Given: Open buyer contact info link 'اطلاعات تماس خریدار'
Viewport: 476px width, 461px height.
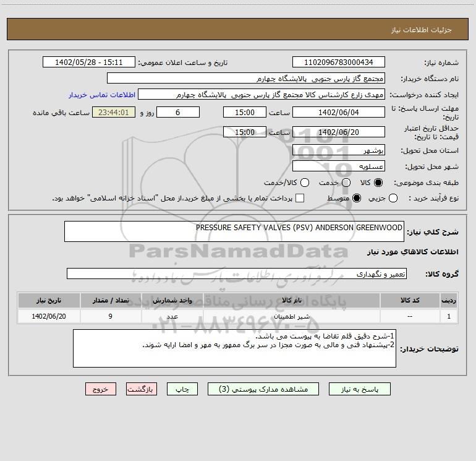Looking at the screenshot, I should coord(98,95).
